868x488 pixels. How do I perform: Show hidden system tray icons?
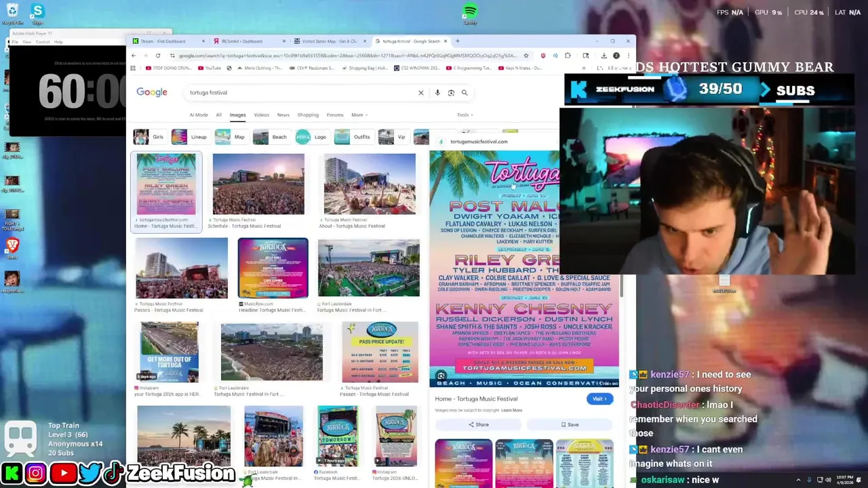[798, 480]
